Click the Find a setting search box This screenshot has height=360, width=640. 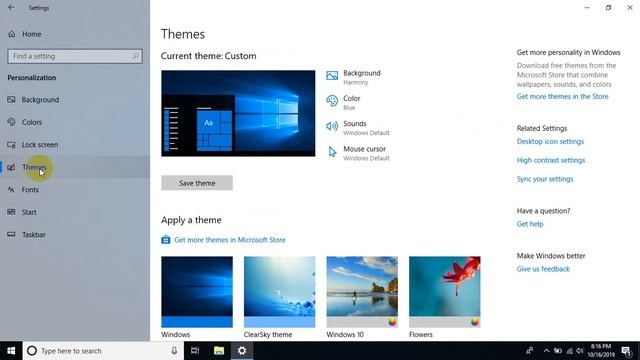click(x=75, y=56)
